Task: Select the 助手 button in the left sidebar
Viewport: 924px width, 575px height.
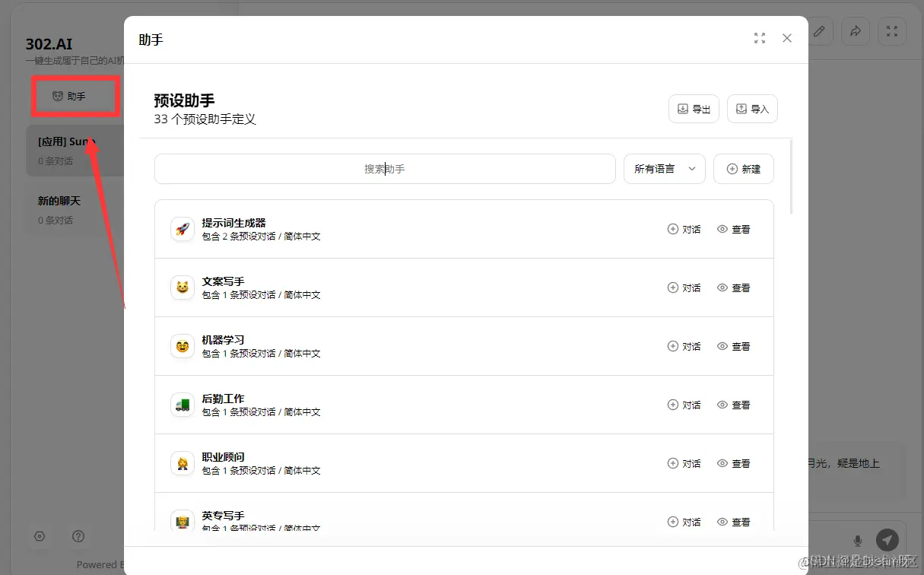Action: click(74, 96)
